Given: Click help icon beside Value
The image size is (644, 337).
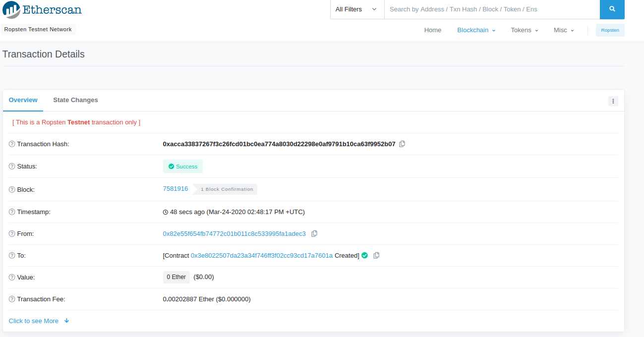Looking at the screenshot, I should 12,278.
